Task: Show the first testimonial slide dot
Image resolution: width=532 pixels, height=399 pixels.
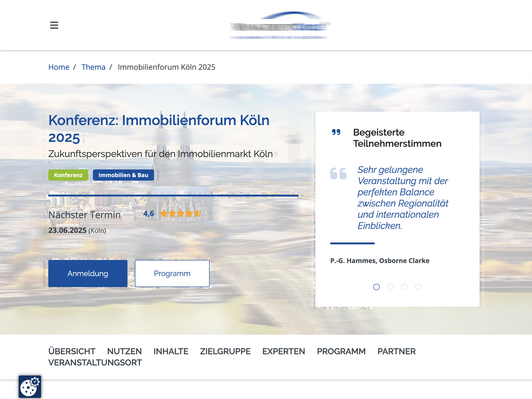Action: [x=376, y=287]
